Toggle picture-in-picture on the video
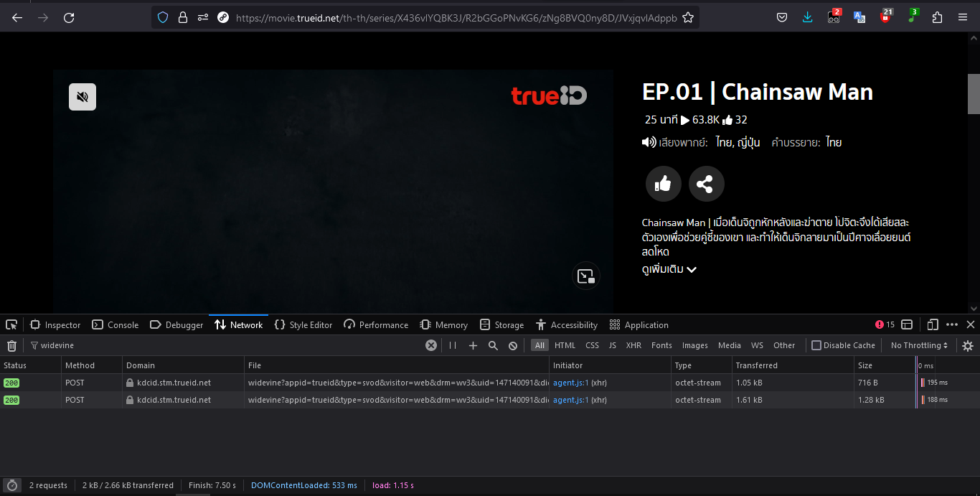This screenshot has width=980, height=496. [x=586, y=276]
